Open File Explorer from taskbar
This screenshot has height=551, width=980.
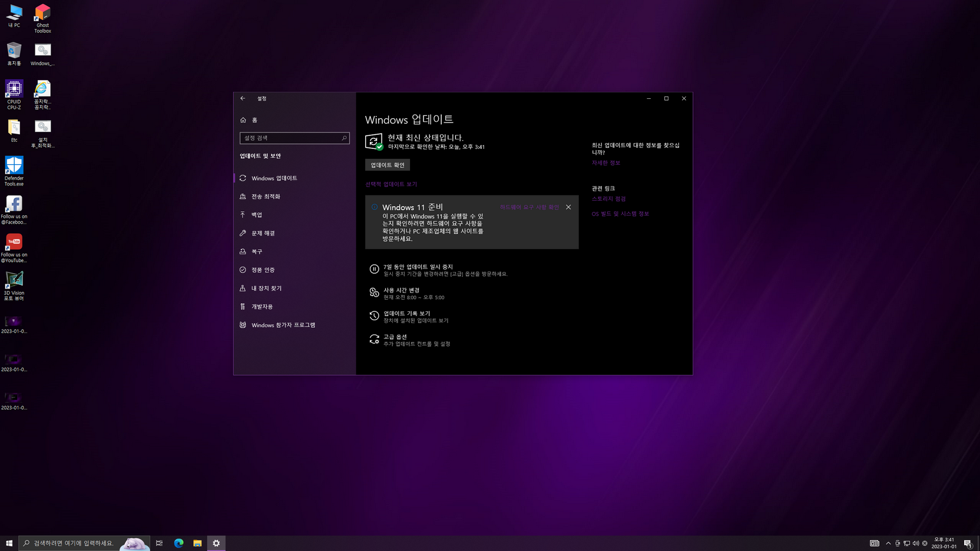(x=197, y=543)
